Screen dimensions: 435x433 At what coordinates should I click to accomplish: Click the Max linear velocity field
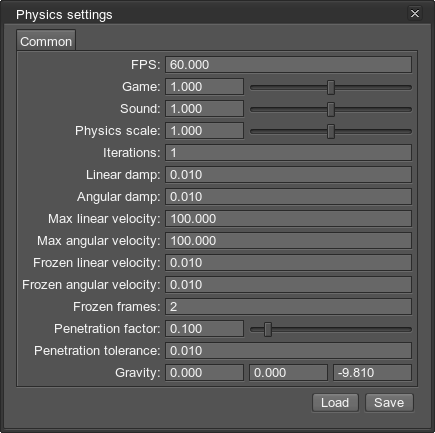(288, 219)
